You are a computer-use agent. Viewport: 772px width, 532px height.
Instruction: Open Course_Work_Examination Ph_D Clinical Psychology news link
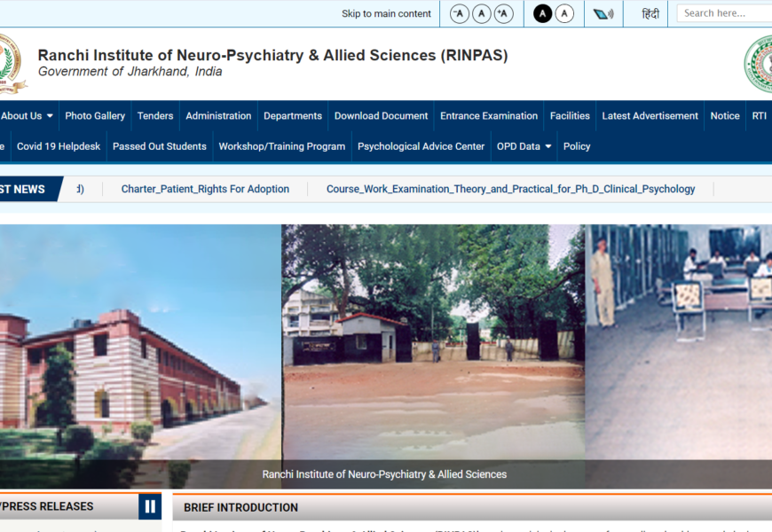coord(510,189)
